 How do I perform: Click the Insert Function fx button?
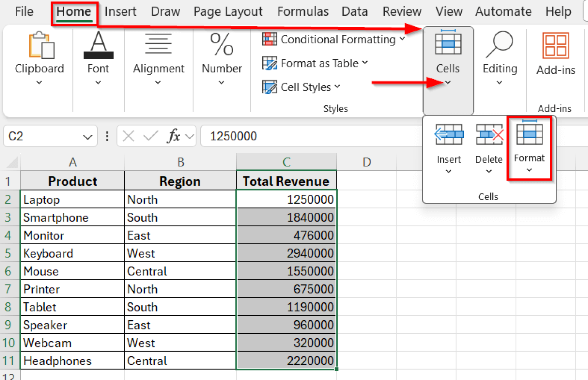tap(173, 136)
